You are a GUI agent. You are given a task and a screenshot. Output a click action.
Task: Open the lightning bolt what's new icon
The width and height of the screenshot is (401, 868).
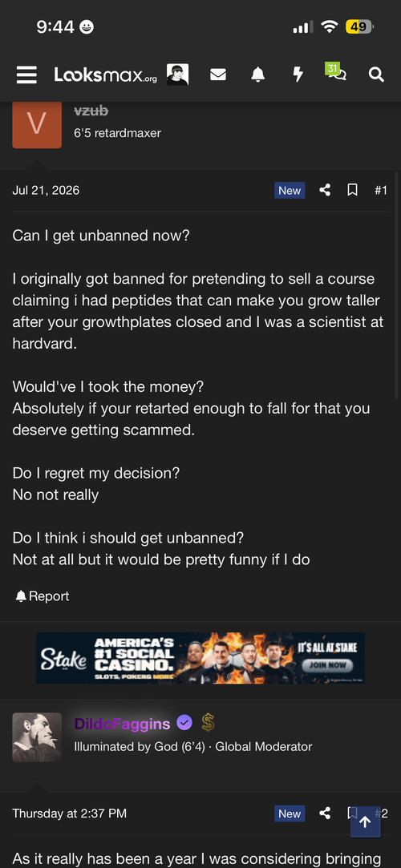pos(298,75)
